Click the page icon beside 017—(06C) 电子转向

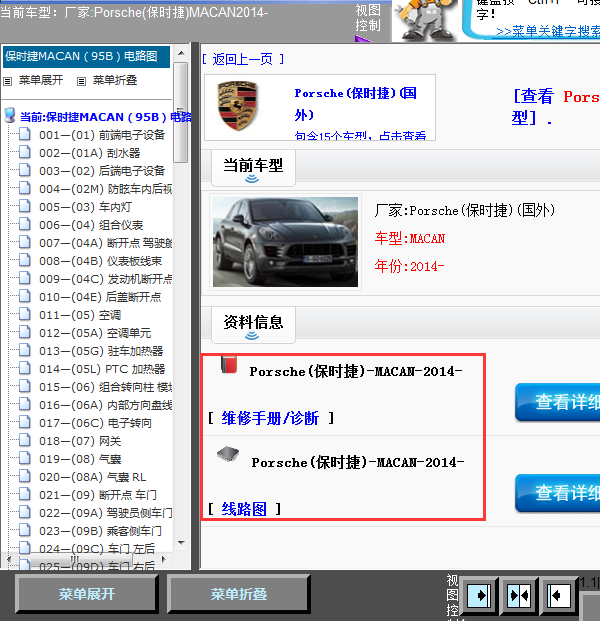25,423
